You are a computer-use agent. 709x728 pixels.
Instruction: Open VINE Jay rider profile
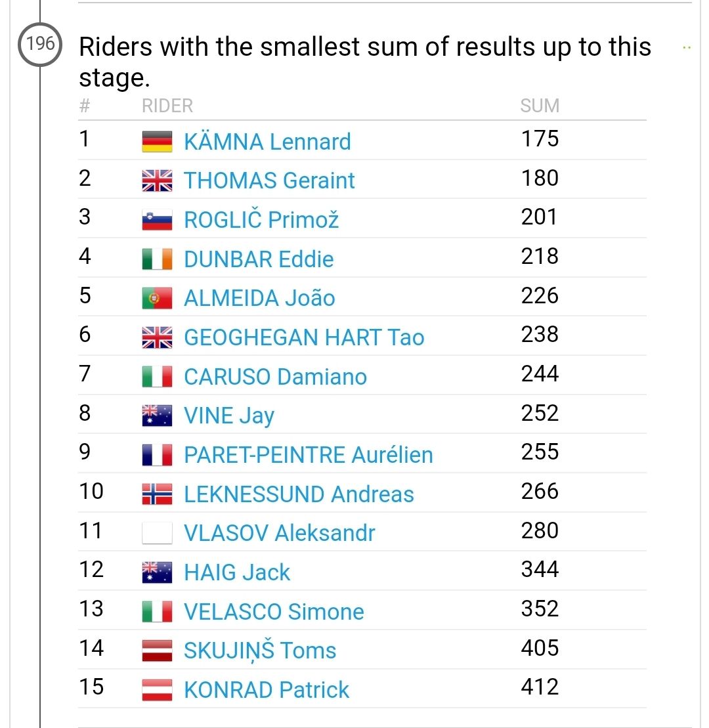tap(228, 416)
